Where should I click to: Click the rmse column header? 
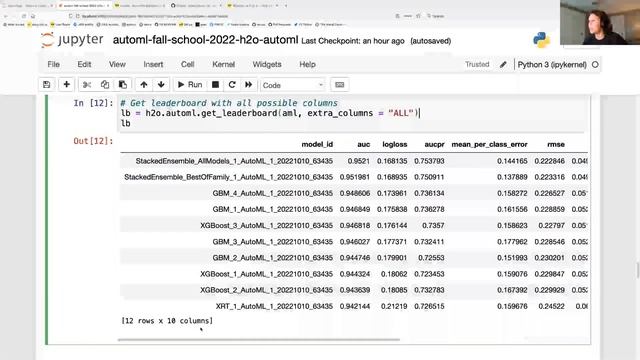(x=556, y=144)
